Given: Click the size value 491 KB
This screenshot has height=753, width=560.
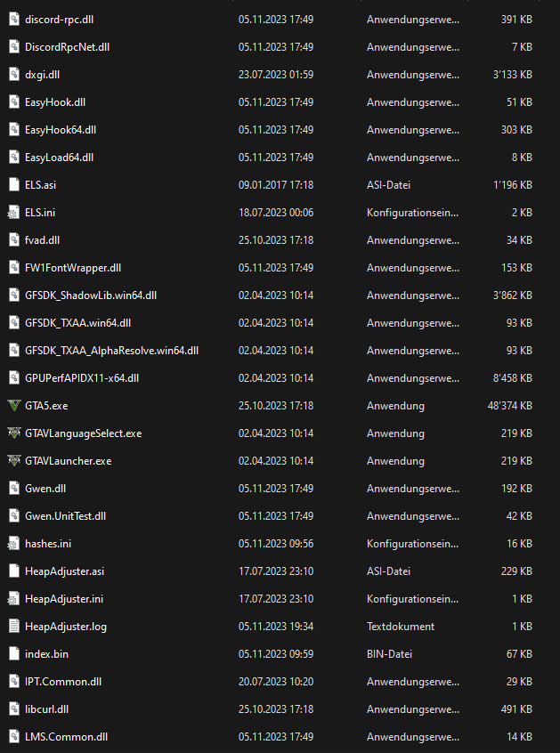Looking at the screenshot, I should (x=516, y=709).
